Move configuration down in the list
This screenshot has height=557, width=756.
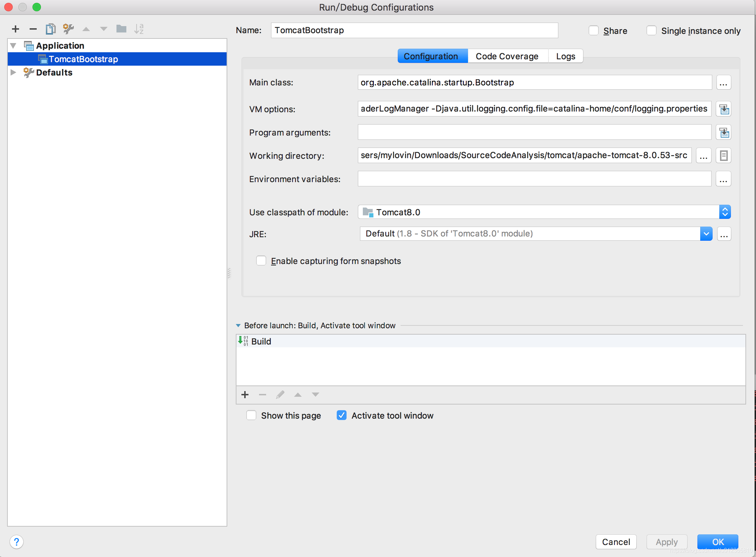click(104, 29)
